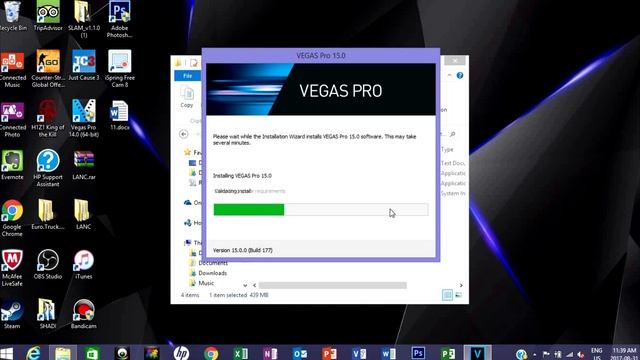Launch PowerPoint from the taskbar
This screenshot has height=360, width=640.
(329, 353)
